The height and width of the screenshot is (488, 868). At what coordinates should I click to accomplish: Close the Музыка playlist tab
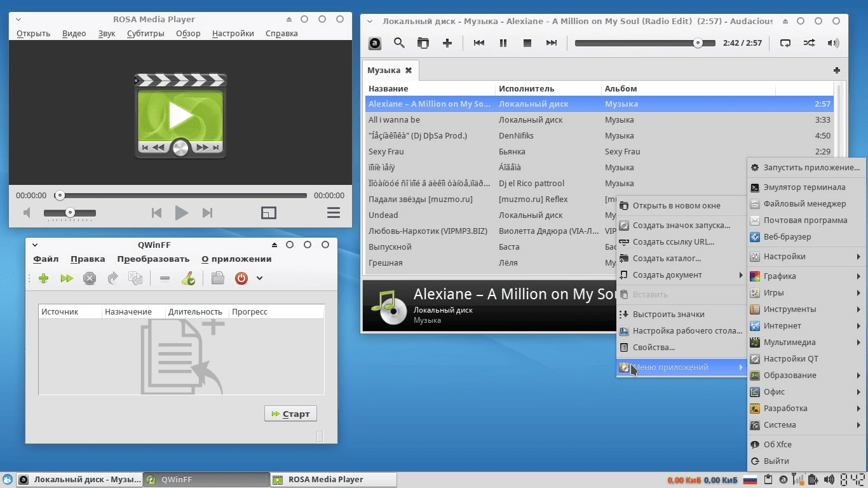pyautogui.click(x=409, y=71)
